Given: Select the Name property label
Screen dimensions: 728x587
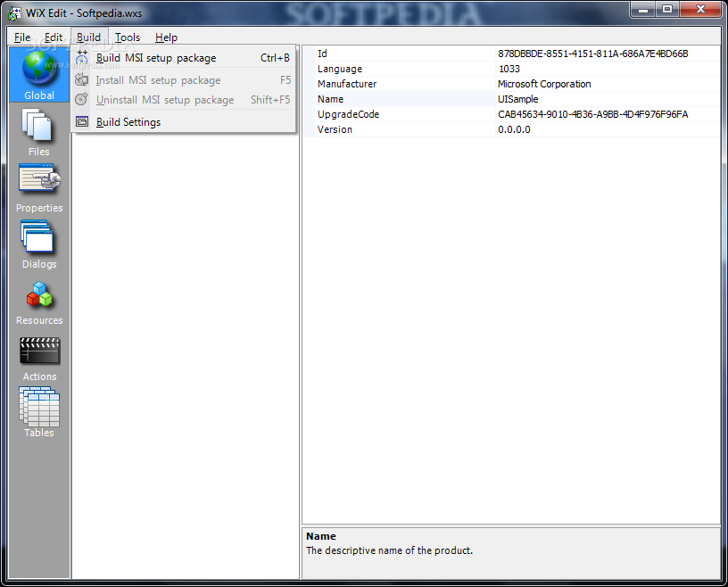Looking at the screenshot, I should (x=330, y=99).
